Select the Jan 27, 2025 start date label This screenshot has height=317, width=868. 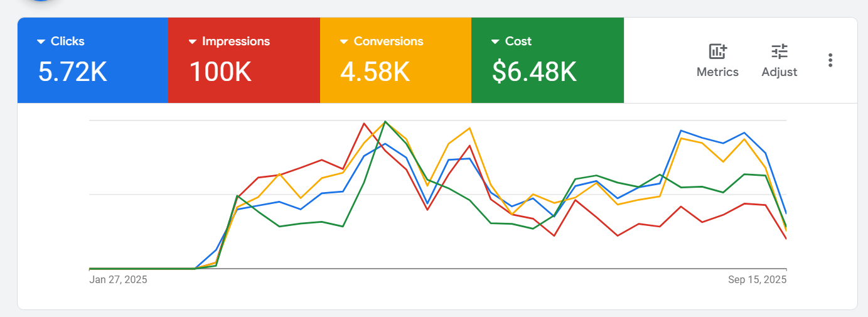(119, 280)
